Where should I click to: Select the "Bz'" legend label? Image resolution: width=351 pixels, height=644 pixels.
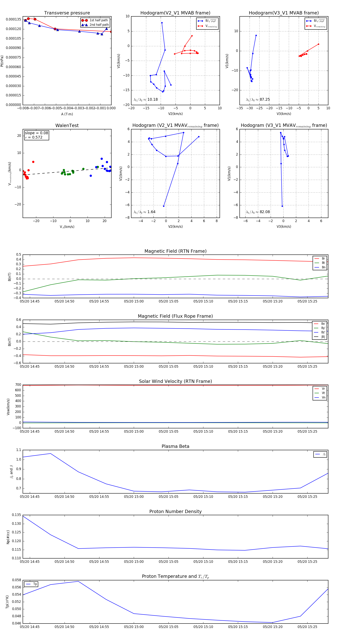click(x=323, y=332)
